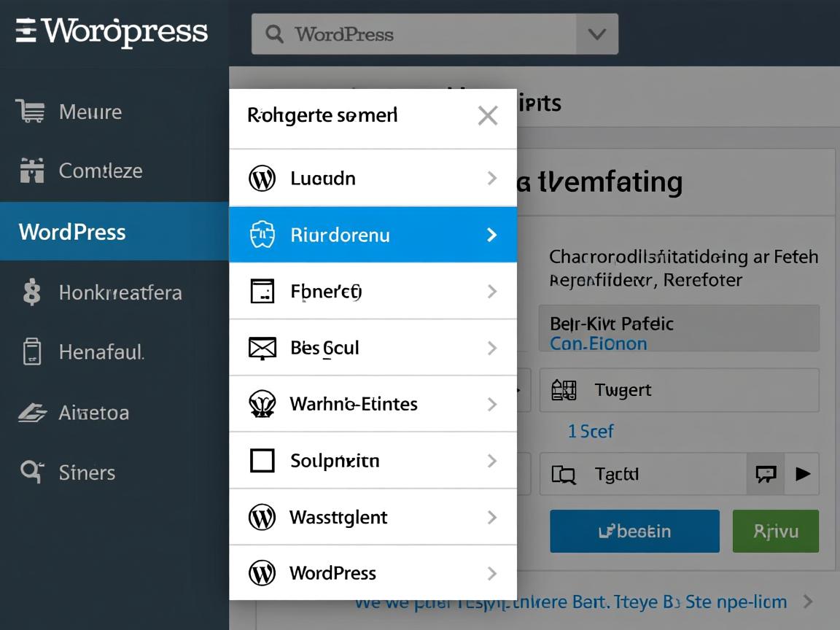This screenshot has width=840, height=630.
Task: Choose Wasstglent from the popup menu
Action: 338,517
